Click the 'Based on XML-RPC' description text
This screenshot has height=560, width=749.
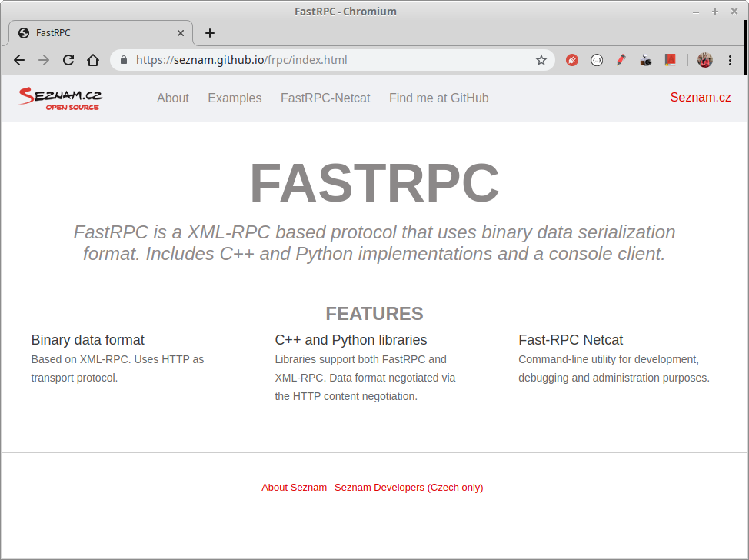click(x=118, y=368)
